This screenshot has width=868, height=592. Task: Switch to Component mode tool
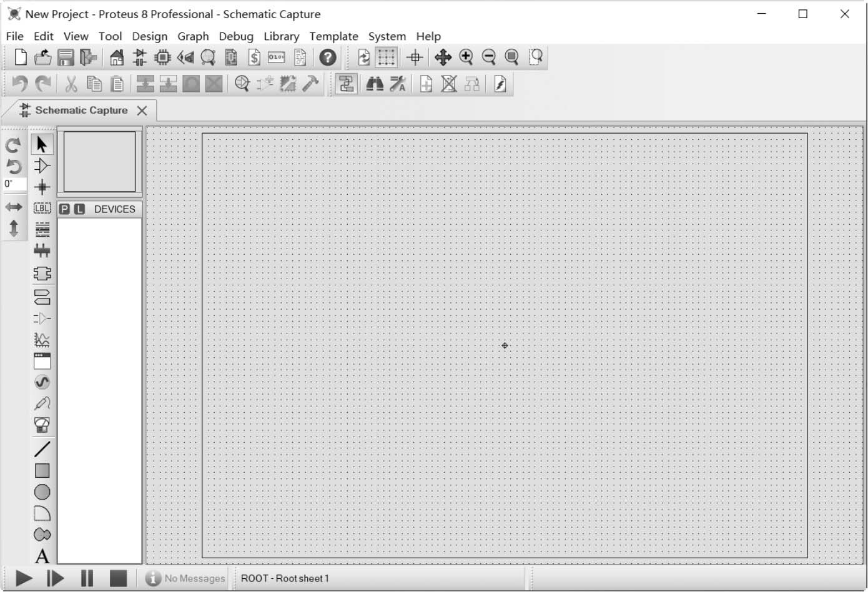point(42,165)
